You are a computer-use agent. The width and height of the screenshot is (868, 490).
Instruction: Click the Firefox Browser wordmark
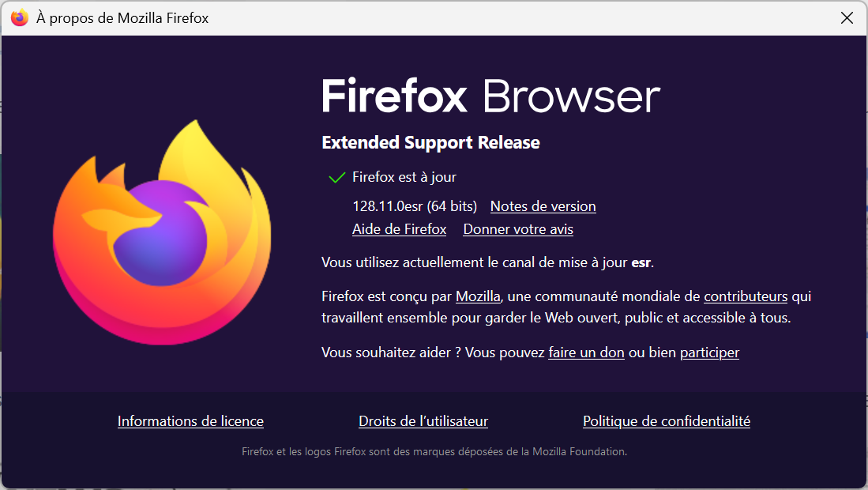[491, 96]
